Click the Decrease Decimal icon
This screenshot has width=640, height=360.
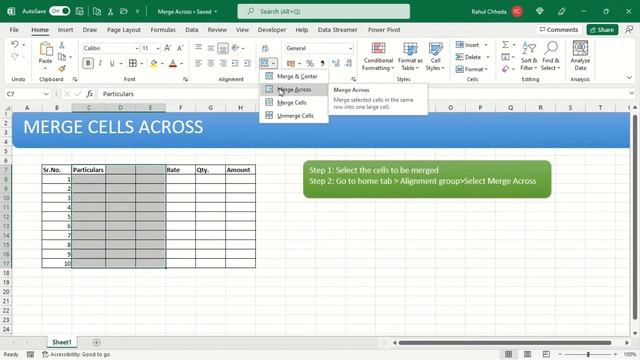pos(348,63)
